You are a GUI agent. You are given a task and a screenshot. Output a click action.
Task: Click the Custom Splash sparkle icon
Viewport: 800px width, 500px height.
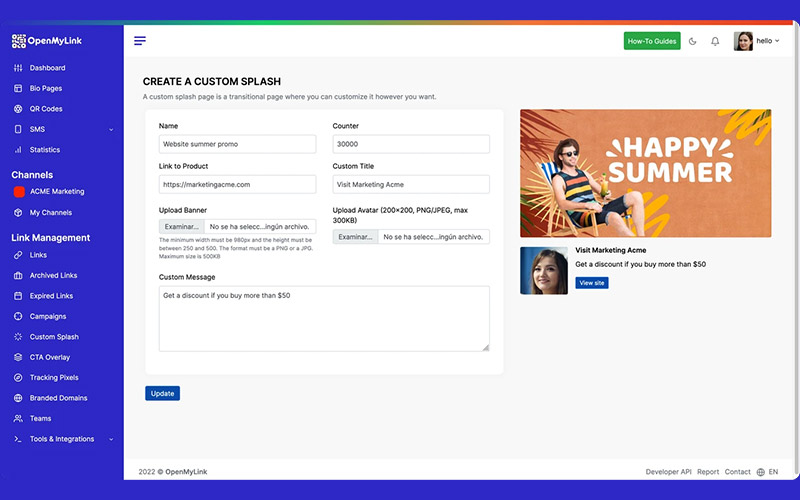18,337
